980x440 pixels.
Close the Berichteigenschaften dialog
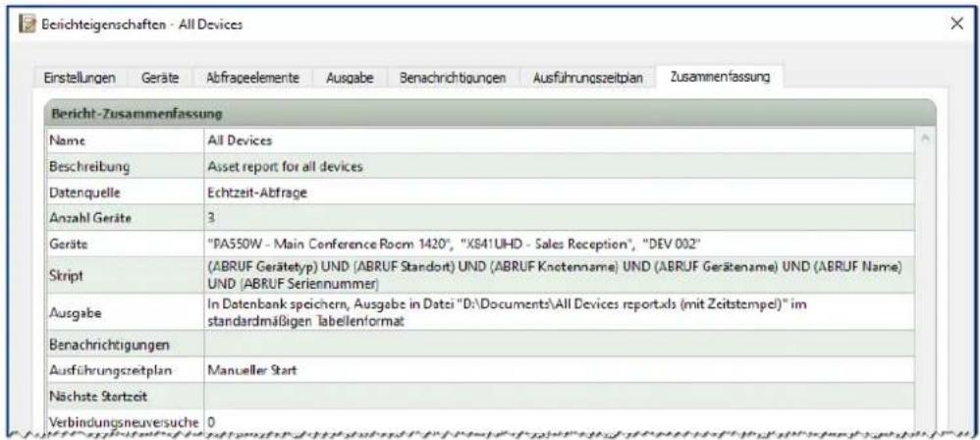point(956,24)
